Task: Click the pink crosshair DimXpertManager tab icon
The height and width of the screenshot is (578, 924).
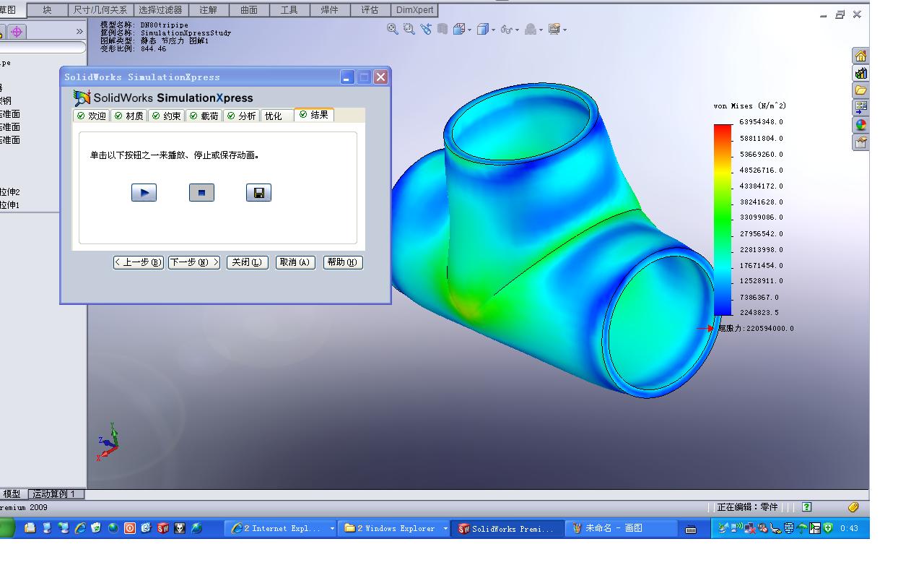Action: (17, 32)
